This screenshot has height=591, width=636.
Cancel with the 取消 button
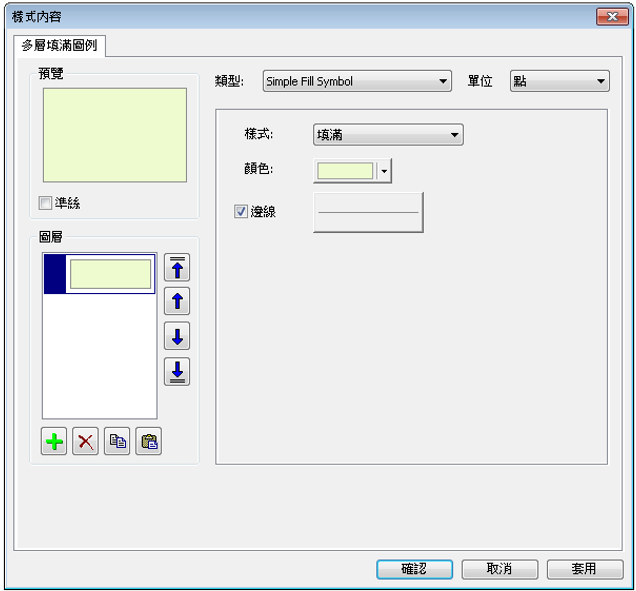tap(500, 569)
